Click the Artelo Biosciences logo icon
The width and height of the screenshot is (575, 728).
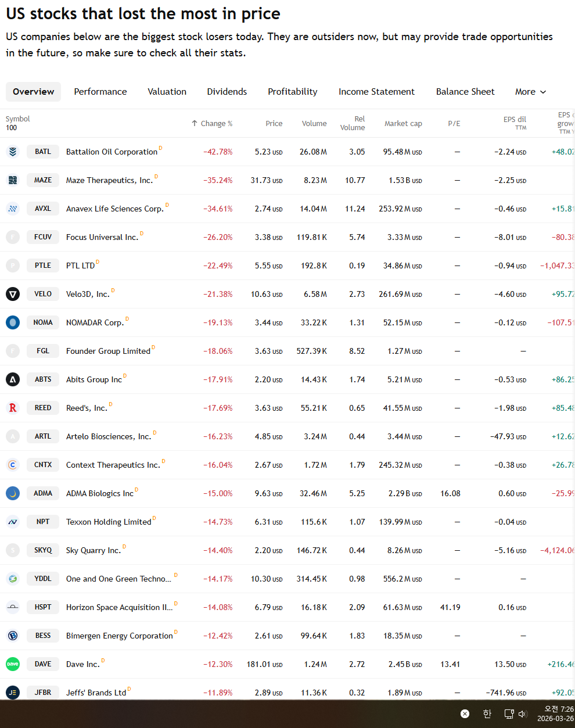(13, 436)
